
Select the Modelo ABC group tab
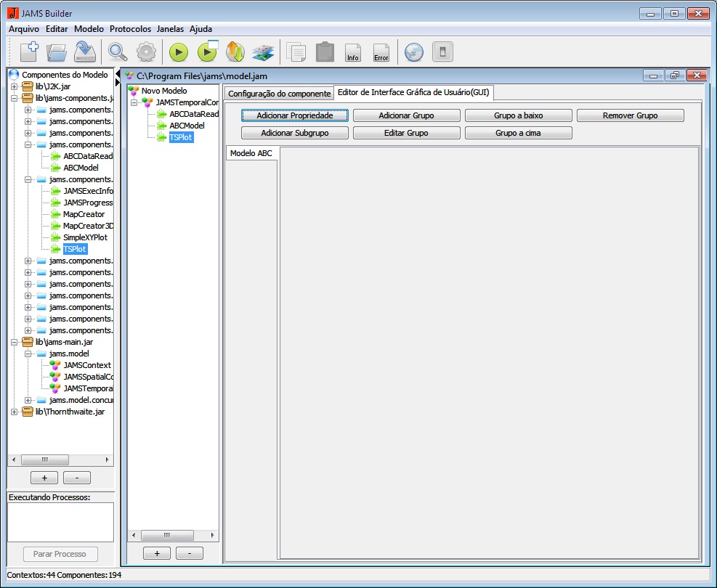(x=251, y=153)
